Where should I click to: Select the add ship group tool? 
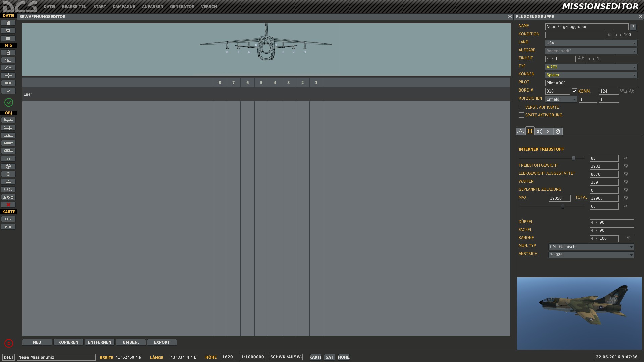[x=8, y=135]
